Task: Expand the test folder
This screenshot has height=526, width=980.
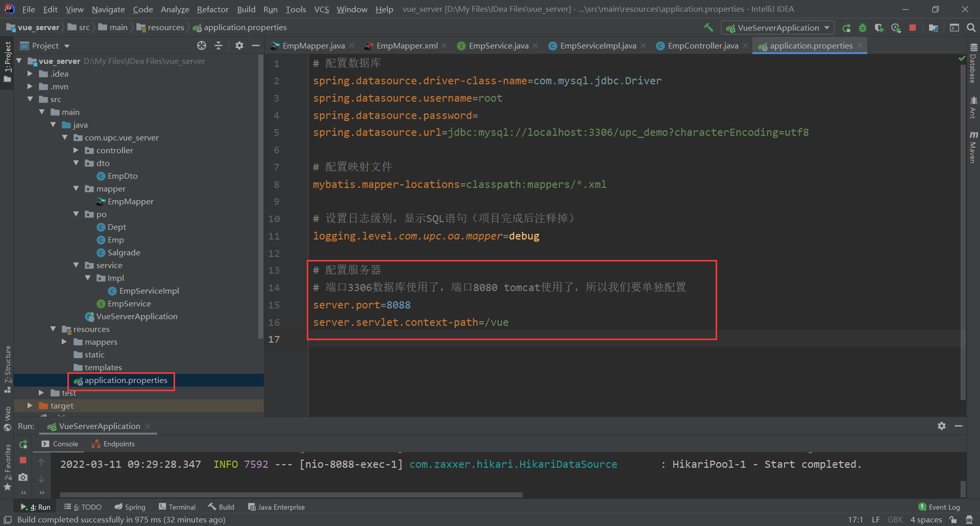Action: (41, 393)
